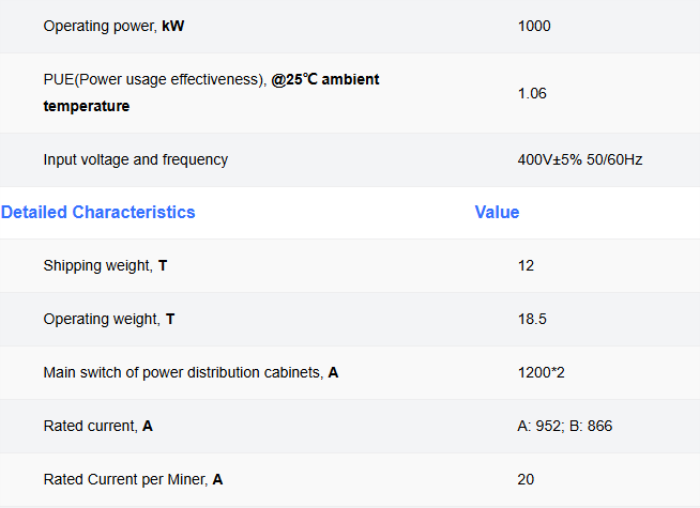Click the operating power value 1000
This screenshot has height=508, width=700.
[534, 26]
